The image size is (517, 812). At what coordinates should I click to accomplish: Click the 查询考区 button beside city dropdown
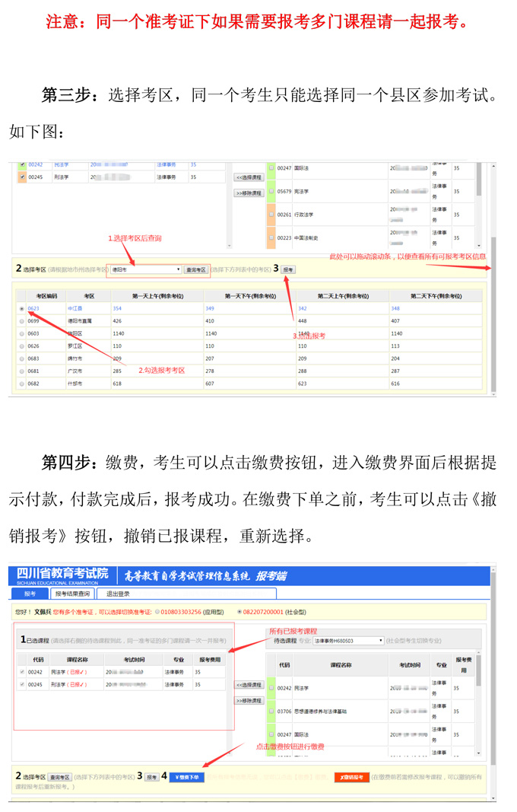pyautogui.click(x=195, y=269)
